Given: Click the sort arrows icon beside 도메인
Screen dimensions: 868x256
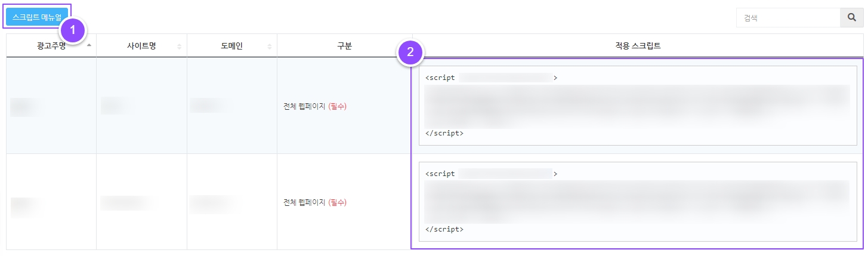Looking at the screenshot, I should coord(270,47).
